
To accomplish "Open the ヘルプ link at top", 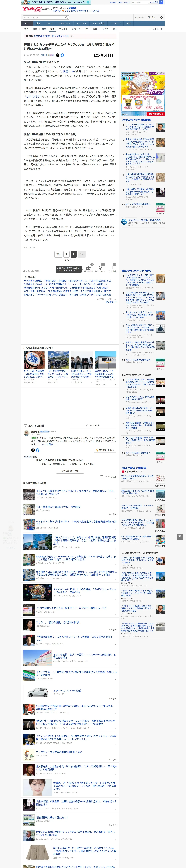I will click(x=127, y=2).
